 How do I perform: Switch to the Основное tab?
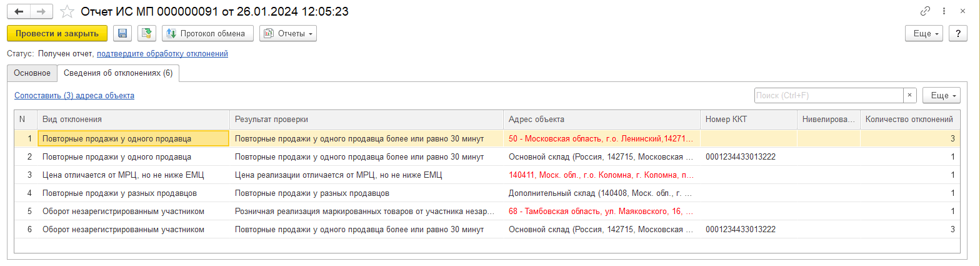(x=32, y=73)
